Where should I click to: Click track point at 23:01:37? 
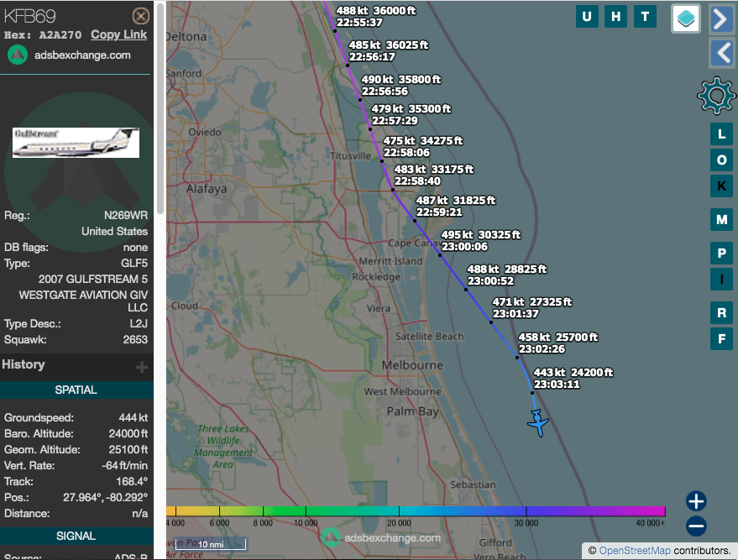point(491,322)
